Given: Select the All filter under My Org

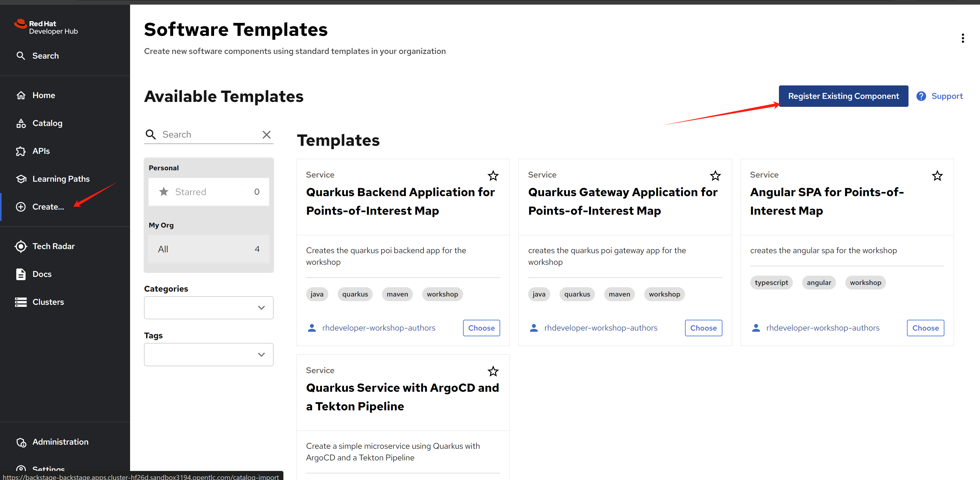Looking at the screenshot, I should coord(209,249).
